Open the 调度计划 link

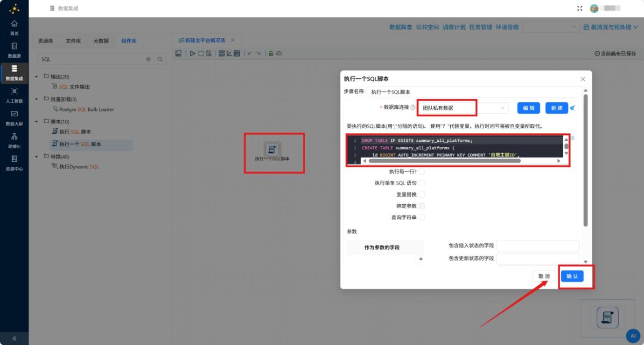pos(454,27)
